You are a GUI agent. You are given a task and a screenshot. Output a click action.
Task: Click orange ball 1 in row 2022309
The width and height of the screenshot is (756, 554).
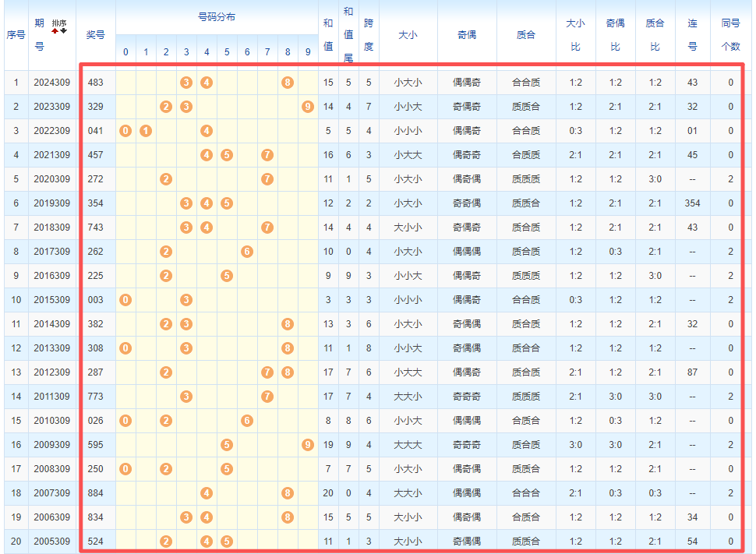146,130
